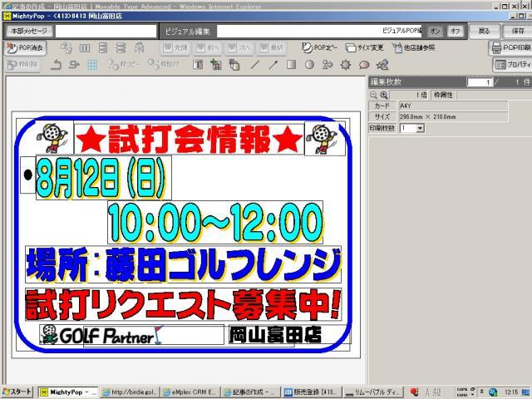
Task: Click the undo arrow icon
Action: (56, 65)
